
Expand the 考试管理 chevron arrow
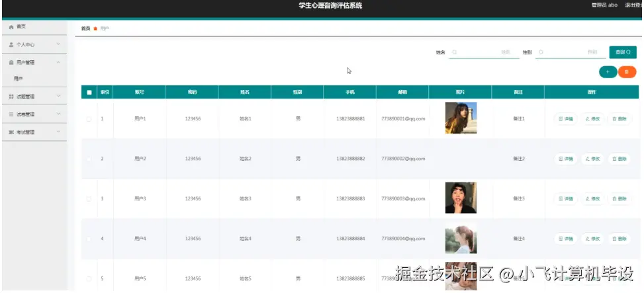(58, 132)
